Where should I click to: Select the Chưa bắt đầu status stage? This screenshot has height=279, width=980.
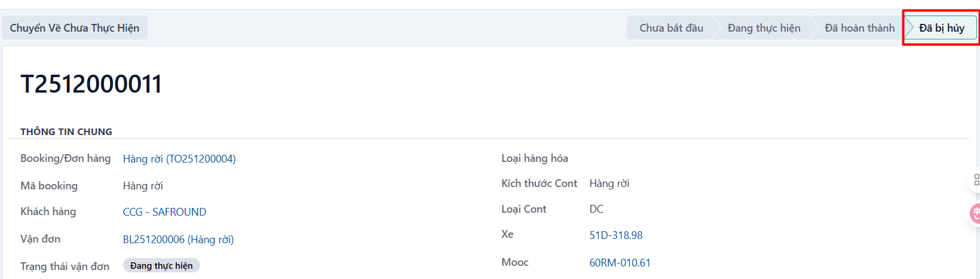click(x=671, y=28)
